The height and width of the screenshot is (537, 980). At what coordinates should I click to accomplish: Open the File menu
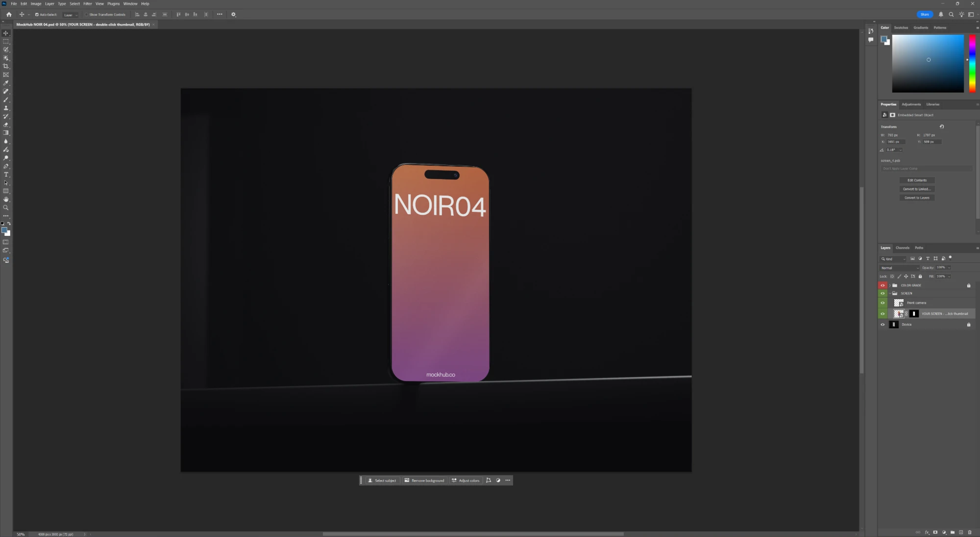[14, 3]
